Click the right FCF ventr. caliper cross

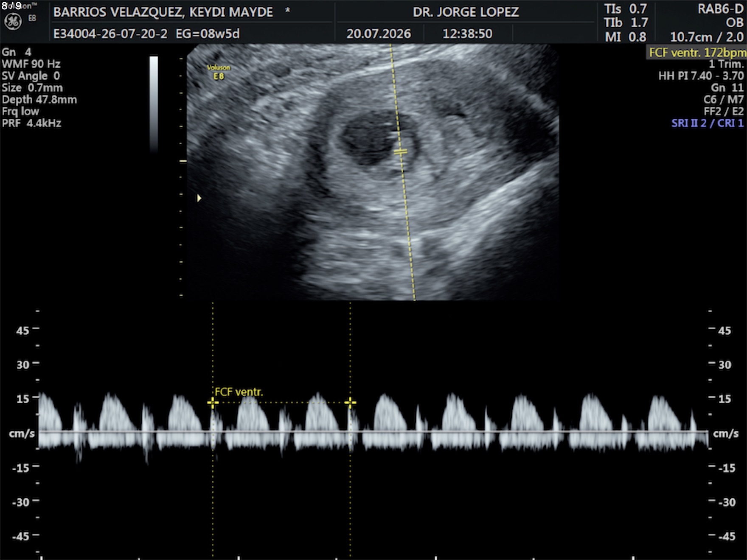coord(350,402)
